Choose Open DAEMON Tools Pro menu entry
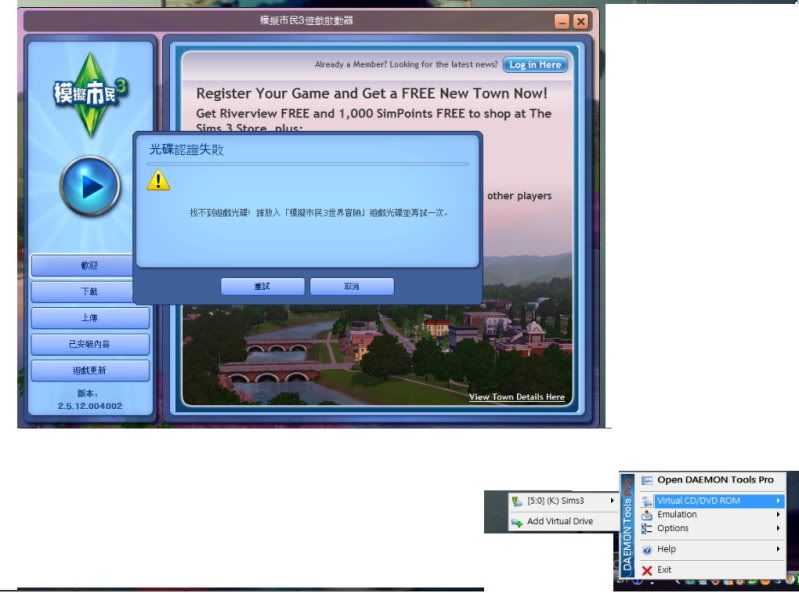The width and height of the screenshot is (799, 593). (715, 480)
